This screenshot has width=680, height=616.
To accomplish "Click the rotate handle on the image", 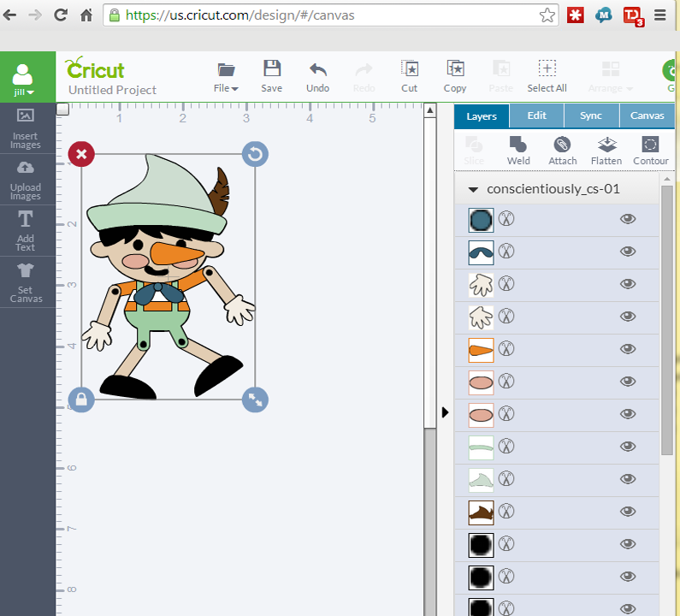I will (255, 154).
